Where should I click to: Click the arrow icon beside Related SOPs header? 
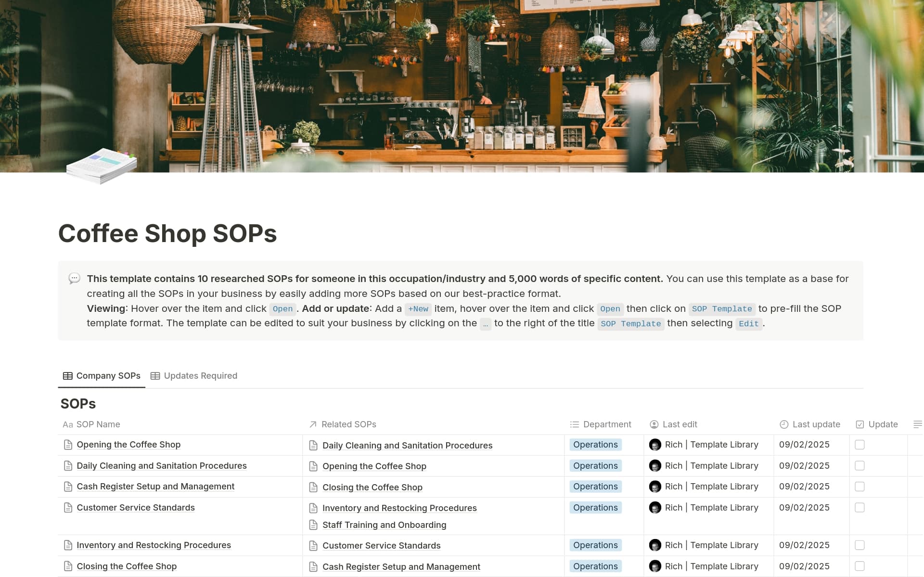pos(312,424)
